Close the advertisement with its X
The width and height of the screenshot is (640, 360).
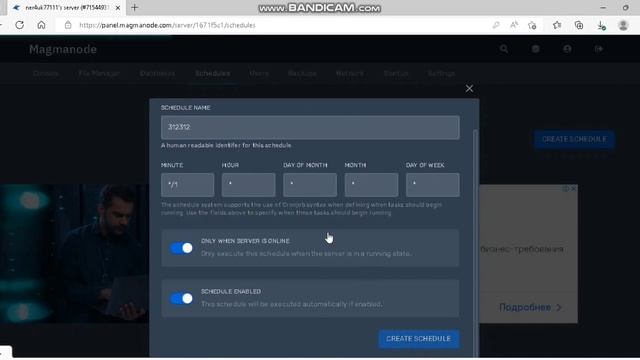(x=574, y=189)
